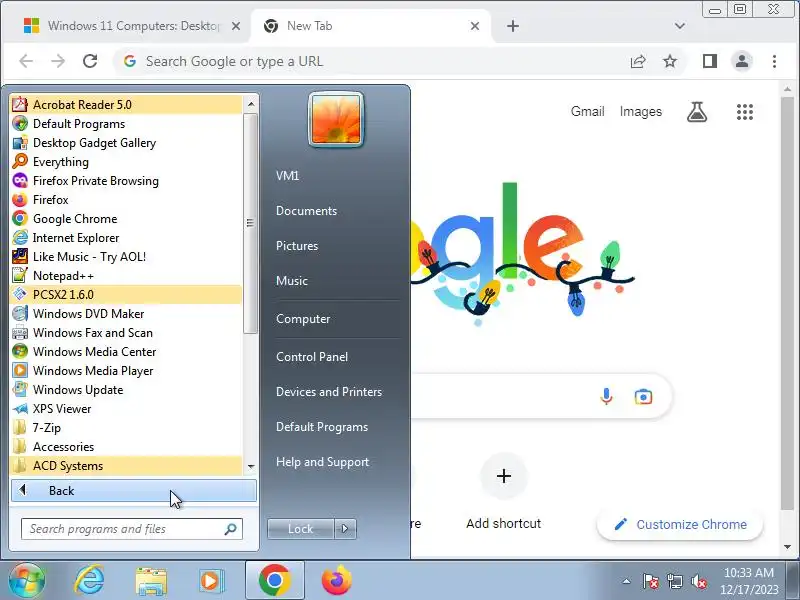800x600 pixels.
Task: Launch Windows Fax and Scan
Action: [x=126, y=333]
